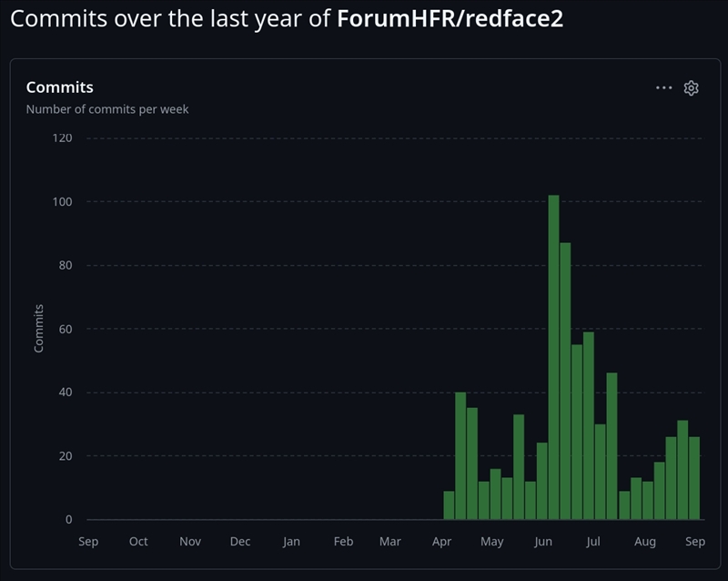Open the chart settings gear icon
The image size is (728, 581).
(692, 87)
